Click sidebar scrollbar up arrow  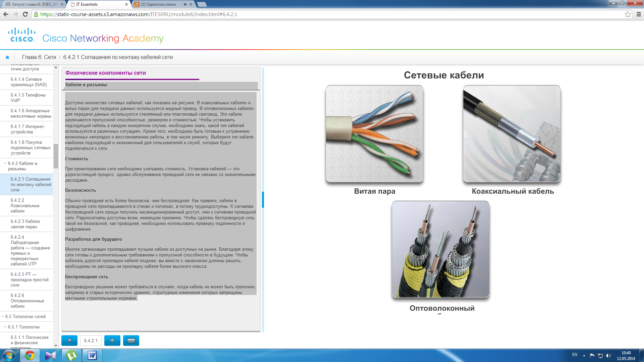(56, 67)
